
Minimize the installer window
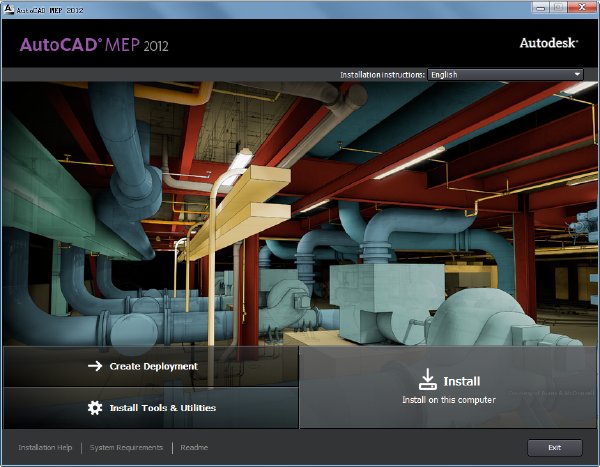point(540,8)
